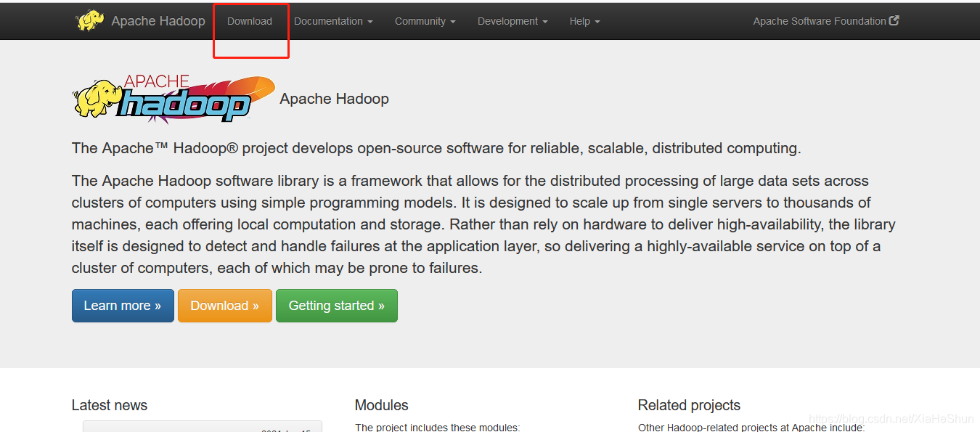
Task: Select the Related projects heading
Action: (x=689, y=405)
